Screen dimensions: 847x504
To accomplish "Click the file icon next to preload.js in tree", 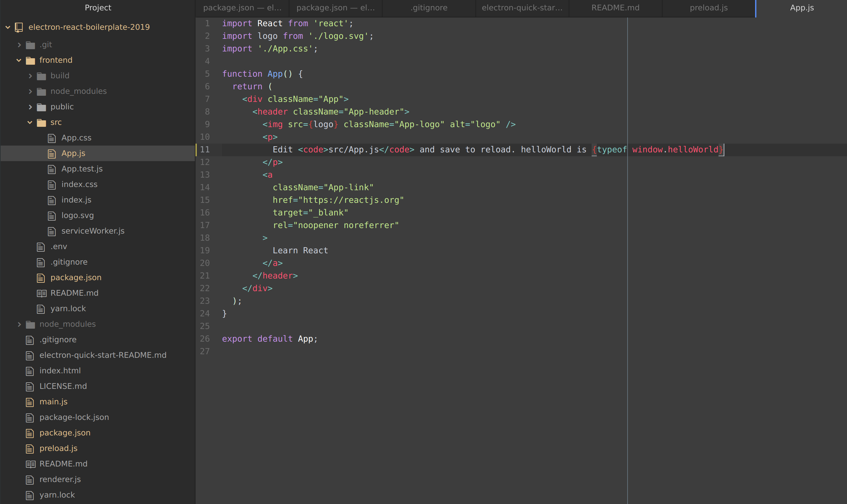I will pyautogui.click(x=30, y=449).
